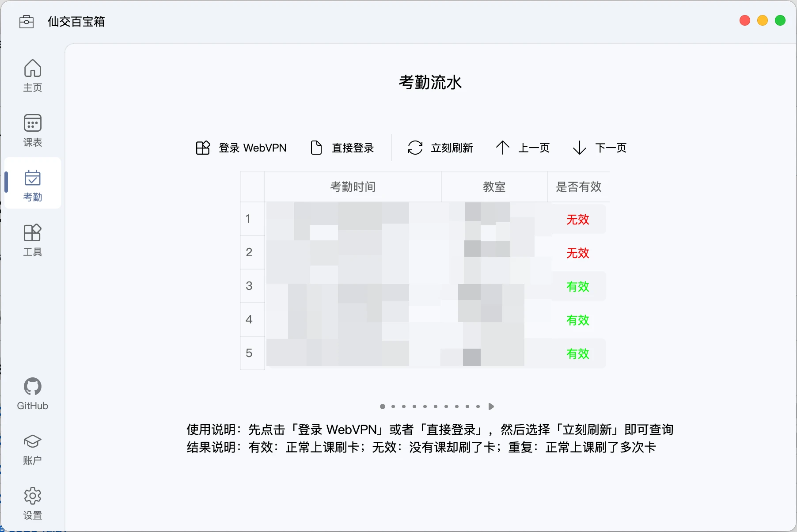Viewport: 797px width, 532px height.
Task: Open the GitHub link in sidebar
Action: 33,394
